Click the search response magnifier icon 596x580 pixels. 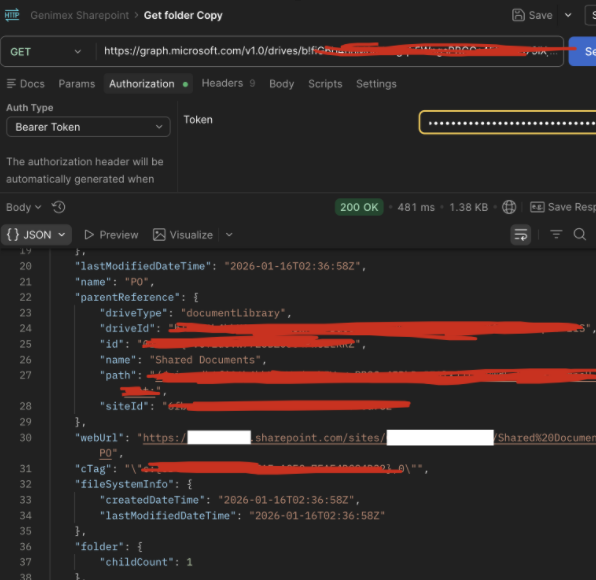pyautogui.click(x=579, y=235)
